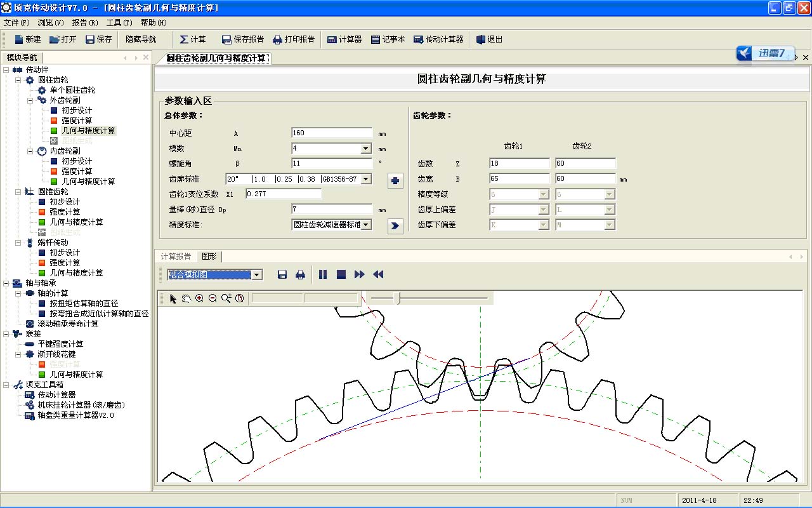The height and width of the screenshot is (508, 812).
Task: Pause the gear meshing animation
Action: 323,274
